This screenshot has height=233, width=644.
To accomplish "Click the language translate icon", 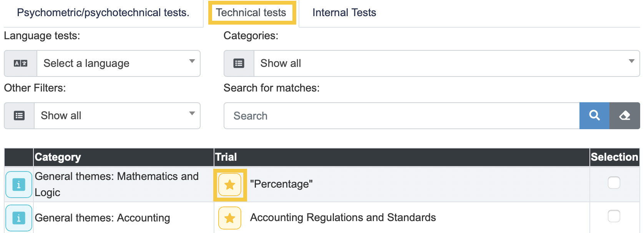I will 21,63.
